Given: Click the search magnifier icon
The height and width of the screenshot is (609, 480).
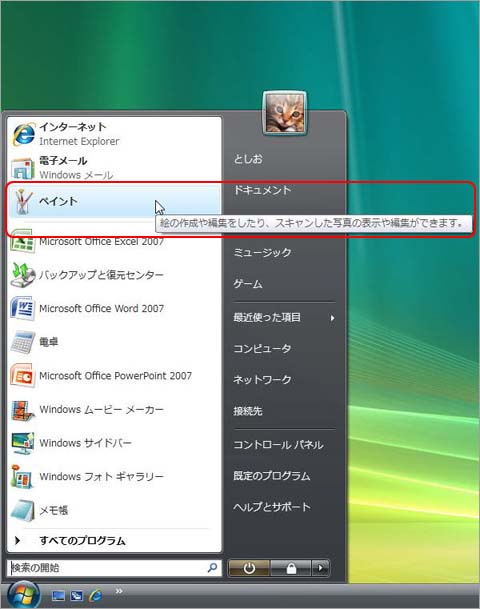Looking at the screenshot, I should [212, 568].
